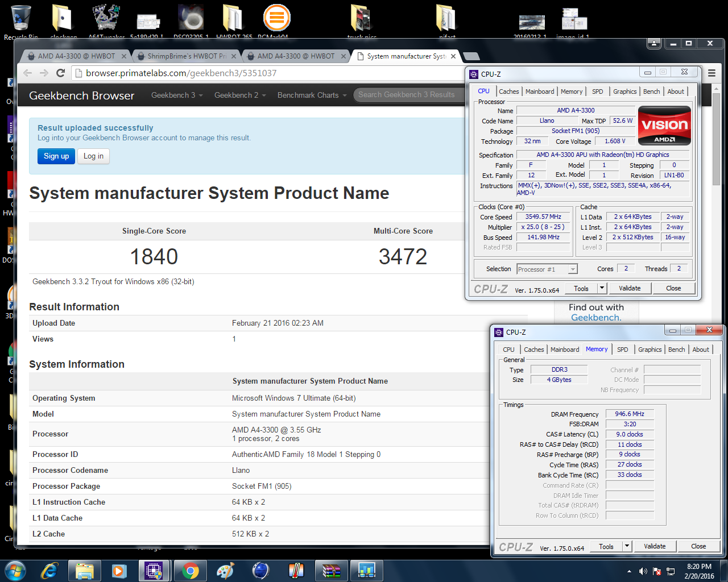Click the Single-Core Score value 1840
The image size is (728, 582).
tap(154, 256)
